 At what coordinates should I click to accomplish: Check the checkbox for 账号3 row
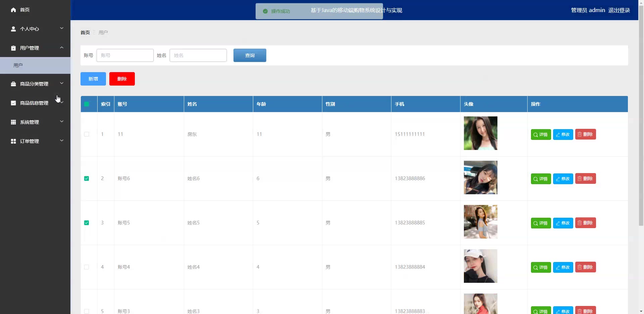[x=87, y=311]
